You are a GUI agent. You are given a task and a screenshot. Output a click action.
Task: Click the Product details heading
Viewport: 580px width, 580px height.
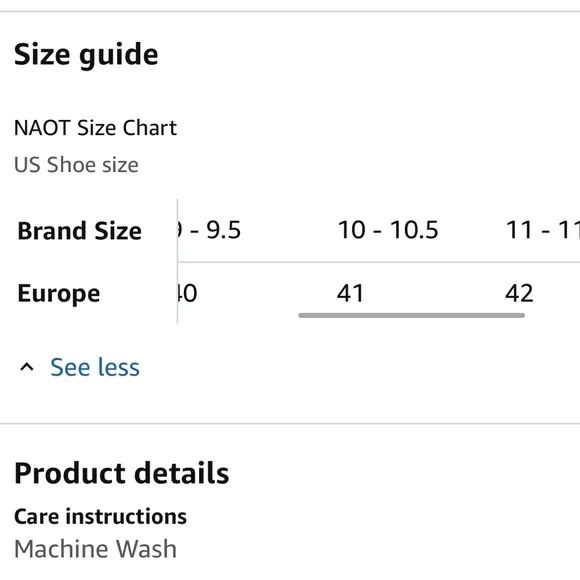(122, 473)
